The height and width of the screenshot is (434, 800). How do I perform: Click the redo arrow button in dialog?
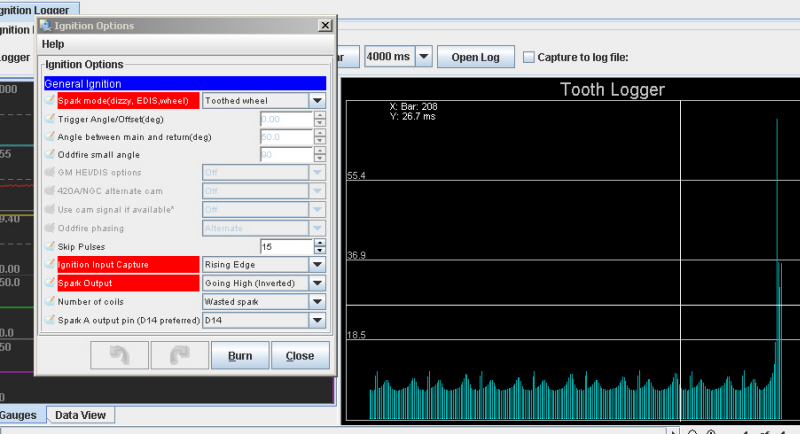point(179,355)
